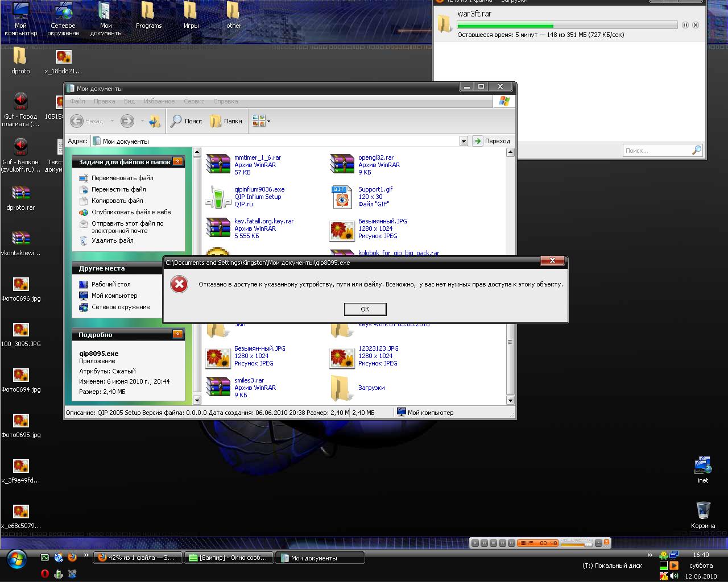
Task: Expand the address bar dropdown
Action: (x=464, y=141)
